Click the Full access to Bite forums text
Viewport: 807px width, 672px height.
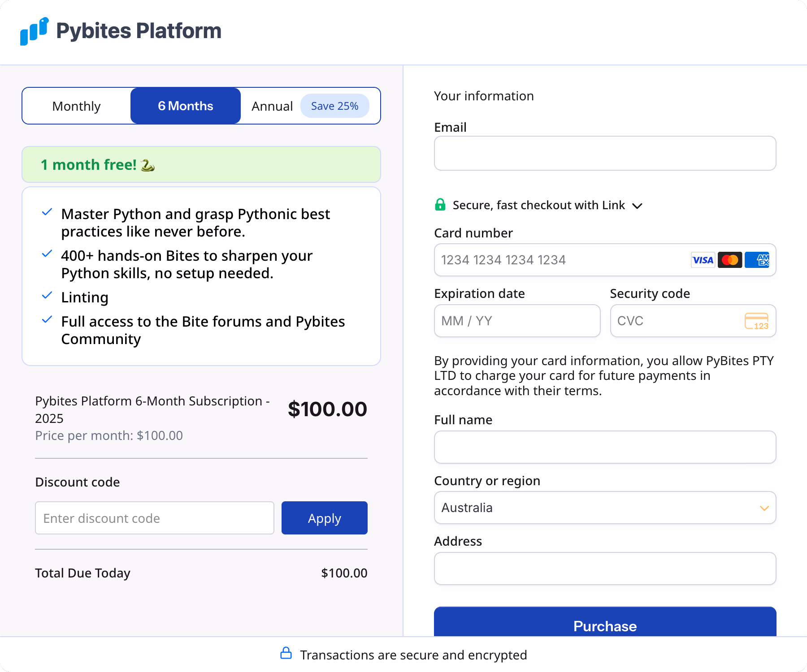coord(203,330)
